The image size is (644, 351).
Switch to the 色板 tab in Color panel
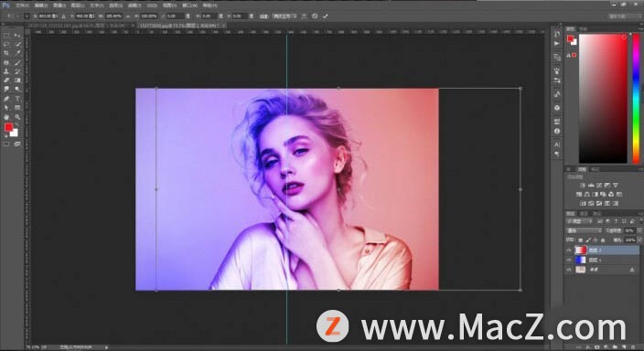click(x=584, y=29)
